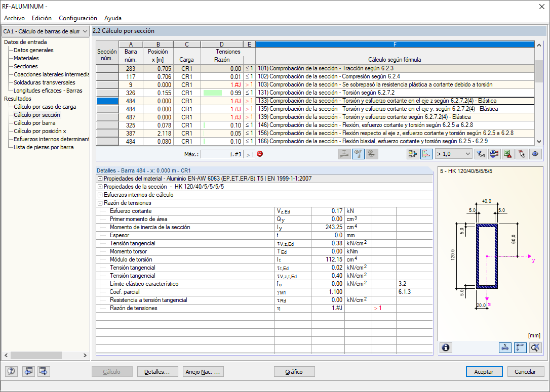The image size is (550, 392).
Task: Click column F header
Action: 395,44
